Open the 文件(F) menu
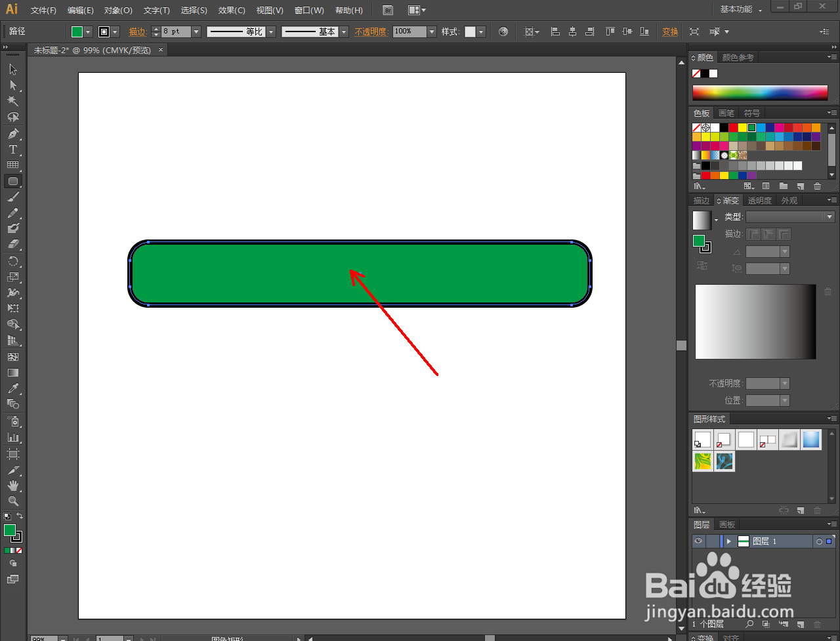This screenshot has height=641, width=840. coord(43,10)
